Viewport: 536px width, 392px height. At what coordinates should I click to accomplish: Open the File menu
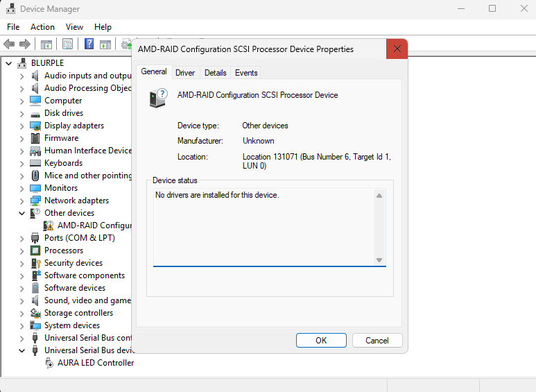click(13, 27)
